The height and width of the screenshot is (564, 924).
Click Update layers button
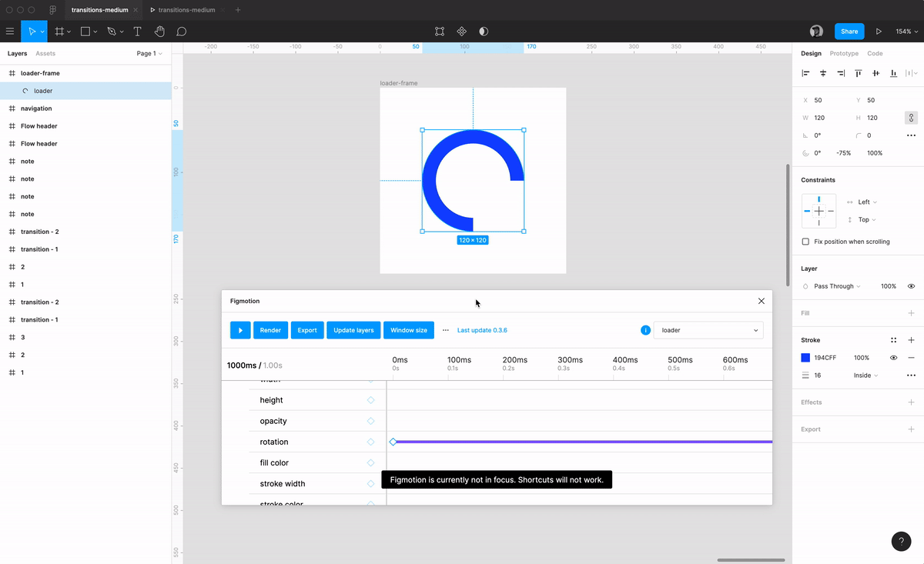(x=353, y=330)
